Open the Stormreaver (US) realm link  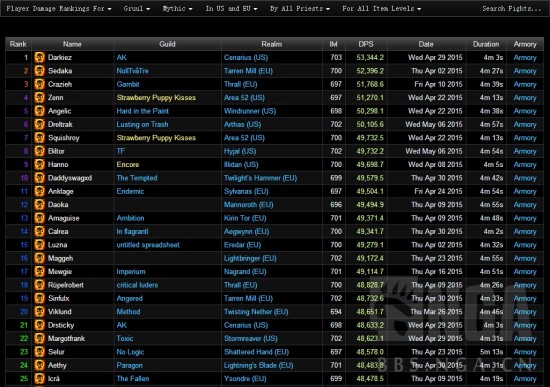250,339
